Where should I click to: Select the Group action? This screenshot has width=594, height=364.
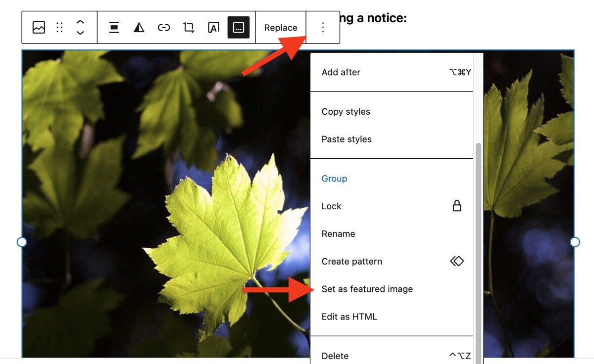tap(334, 178)
